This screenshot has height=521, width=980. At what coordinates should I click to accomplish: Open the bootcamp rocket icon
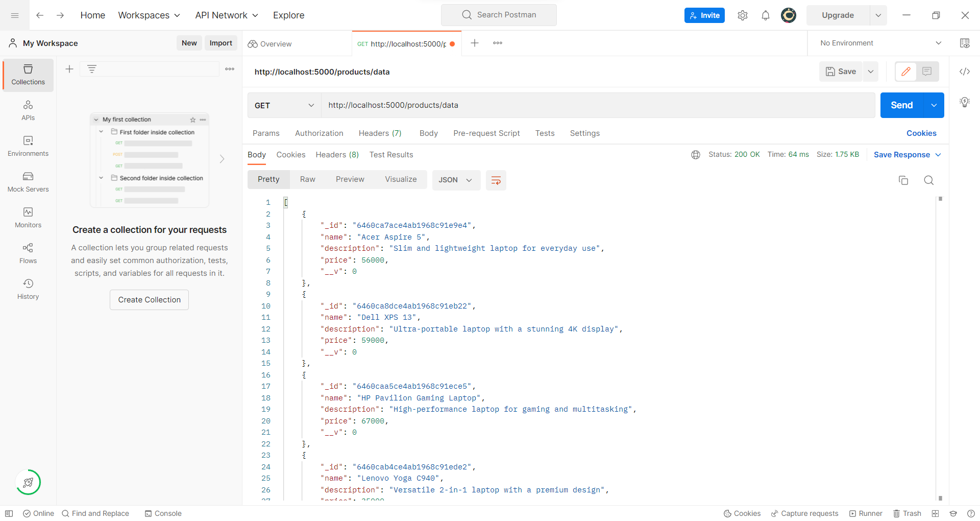pyautogui.click(x=28, y=482)
